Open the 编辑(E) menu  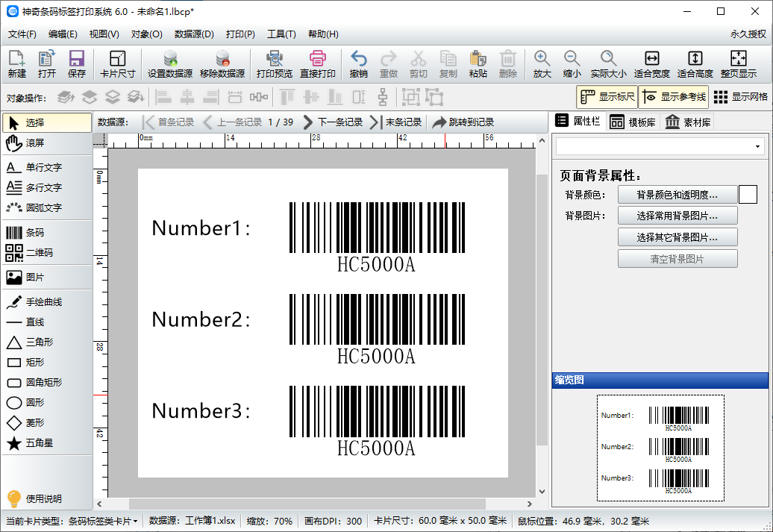[x=63, y=34]
